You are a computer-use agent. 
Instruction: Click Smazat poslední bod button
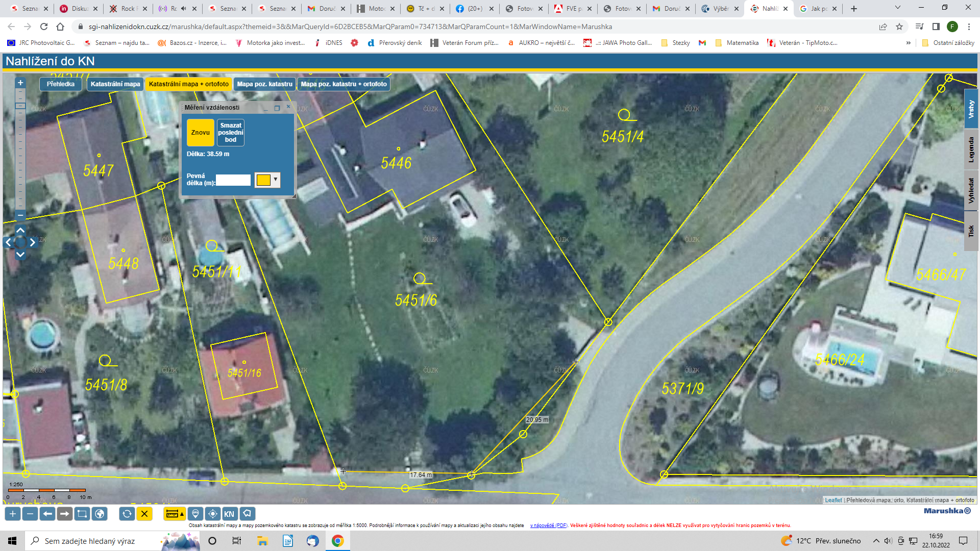pos(231,133)
